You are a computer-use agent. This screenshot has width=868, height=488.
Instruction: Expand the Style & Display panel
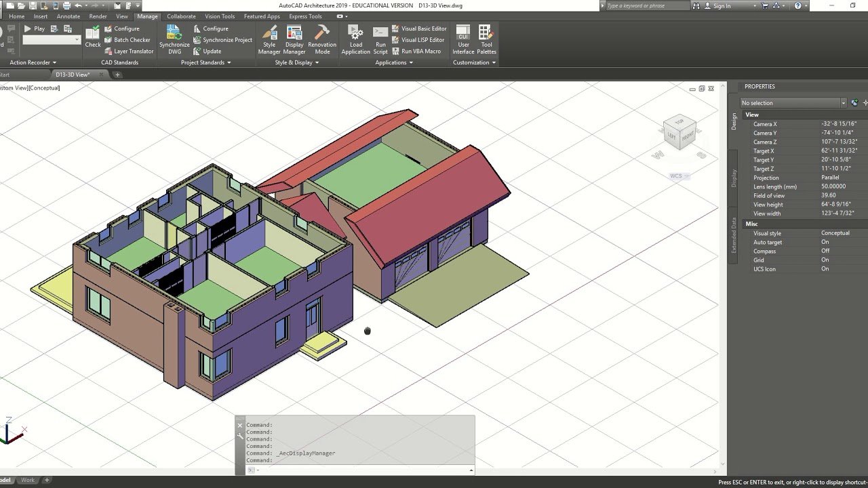pyautogui.click(x=297, y=62)
